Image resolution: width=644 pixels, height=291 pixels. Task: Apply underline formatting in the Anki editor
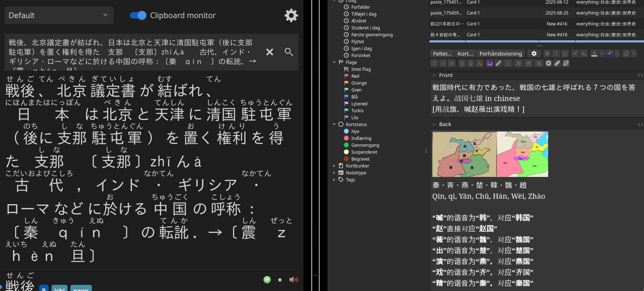click(x=565, y=53)
